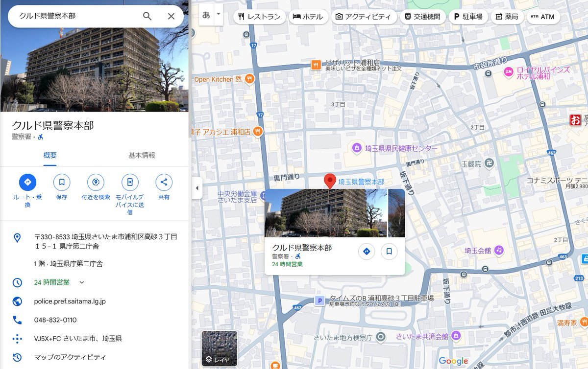Click the wheelchair accessibility icon in panel
Viewport: 588px width, 369px height.
[x=41, y=137]
